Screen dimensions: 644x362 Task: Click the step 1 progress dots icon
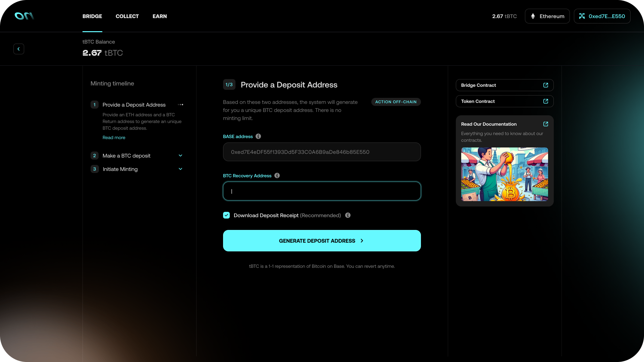pos(180,105)
